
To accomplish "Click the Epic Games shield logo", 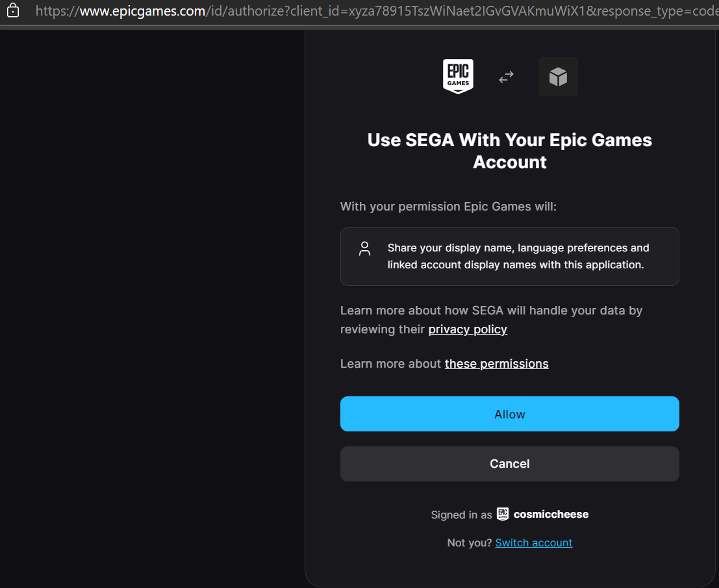I will point(458,77).
